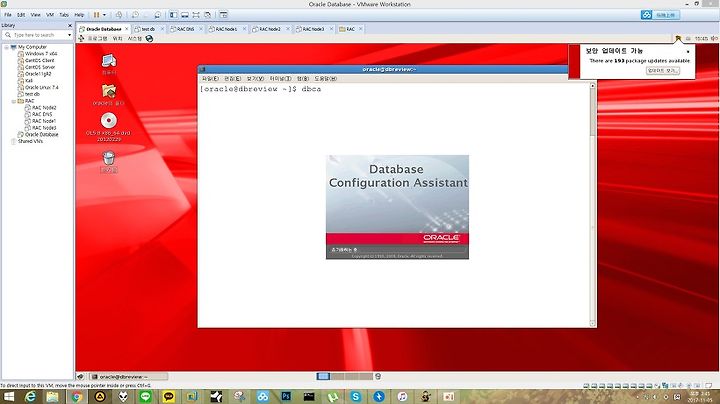Click the guest workspace switcher first workspace
Image resolution: width=720 pixels, height=404 pixels.
pyautogui.click(x=323, y=376)
